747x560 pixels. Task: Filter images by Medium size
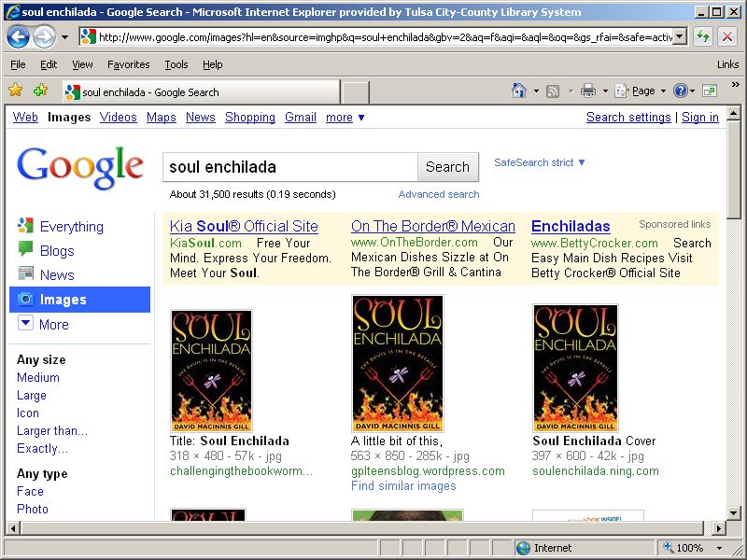(x=38, y=378)
